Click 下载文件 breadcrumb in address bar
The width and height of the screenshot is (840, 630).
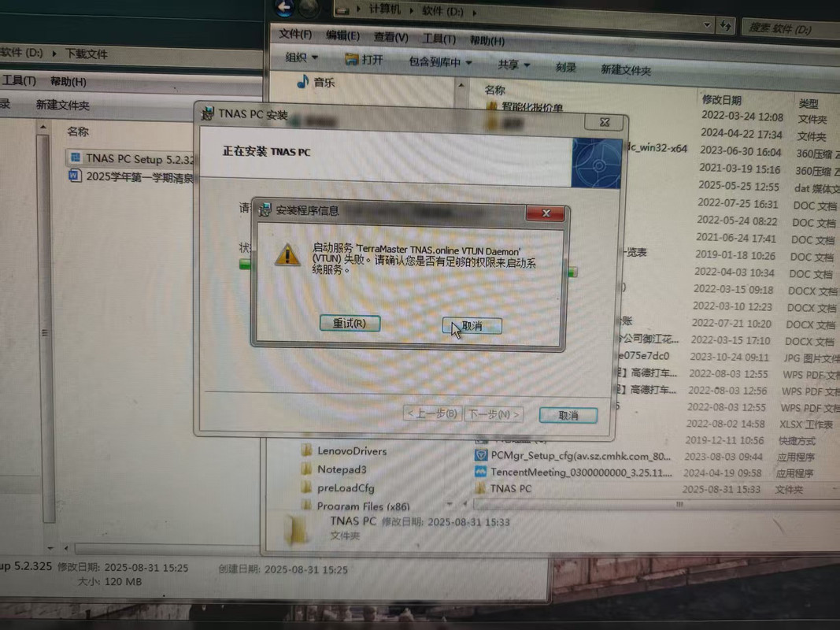[87, 54]
